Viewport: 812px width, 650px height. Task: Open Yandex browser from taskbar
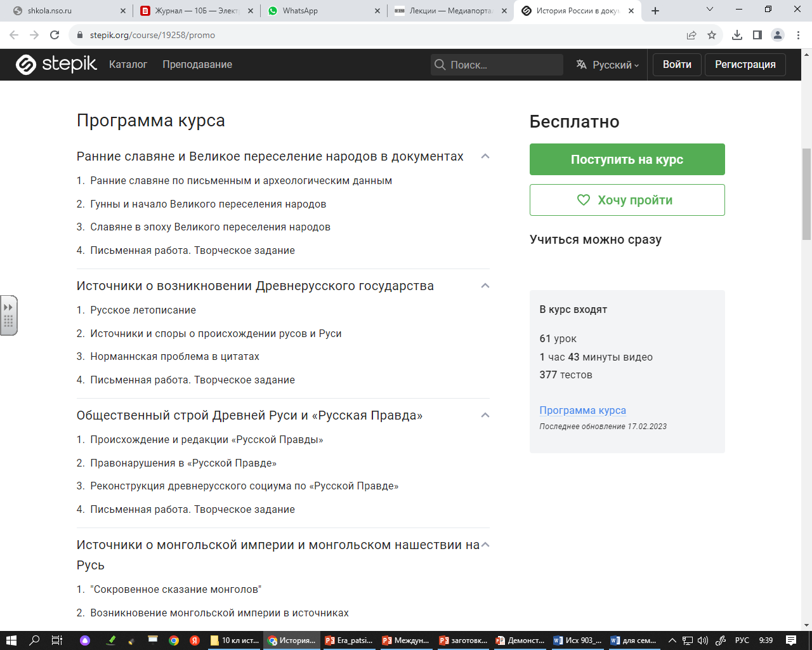[195, 640]
